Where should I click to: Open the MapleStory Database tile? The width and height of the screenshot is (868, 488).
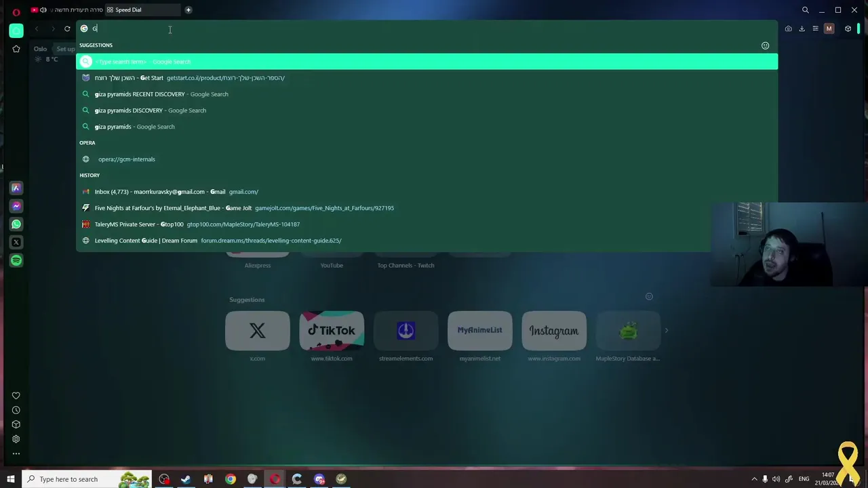point(628,331)
